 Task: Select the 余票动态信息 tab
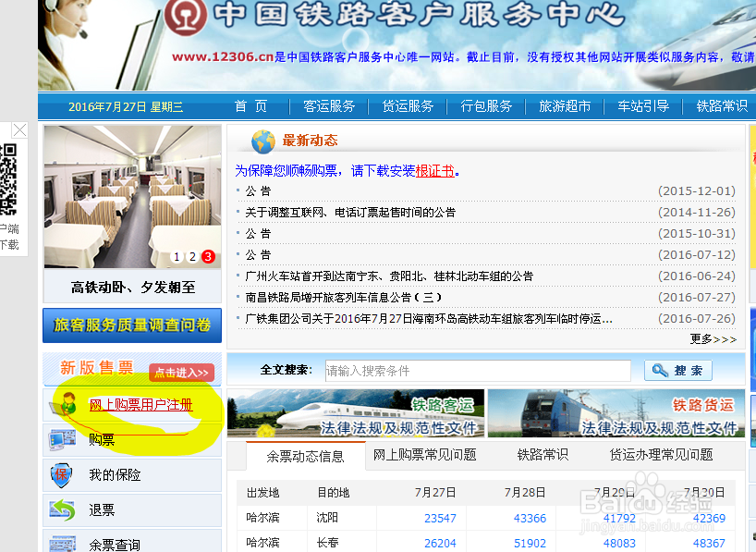pos(305,456)
